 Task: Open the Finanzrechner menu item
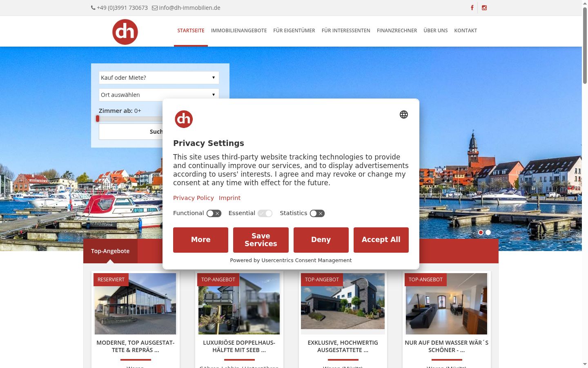pos(397,31)
